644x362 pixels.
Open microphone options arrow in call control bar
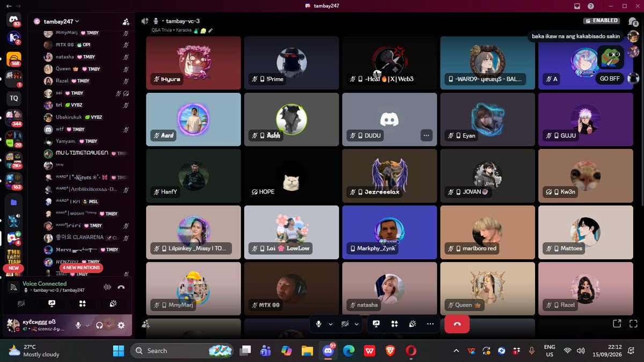(x=331, y=324)
